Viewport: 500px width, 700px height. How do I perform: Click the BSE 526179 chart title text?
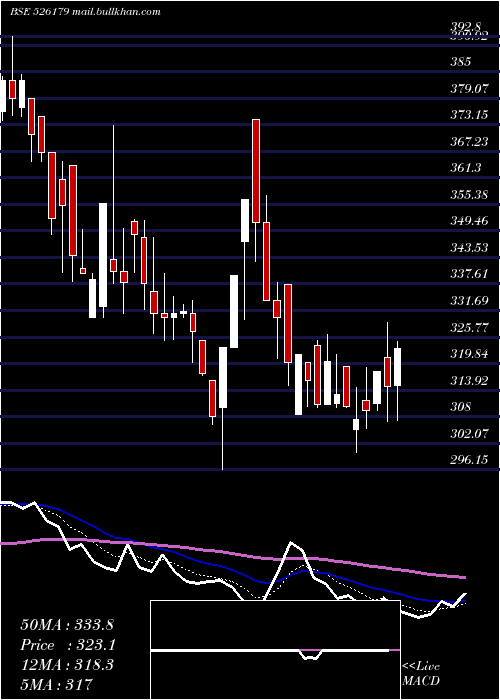[x=85, y=12]
